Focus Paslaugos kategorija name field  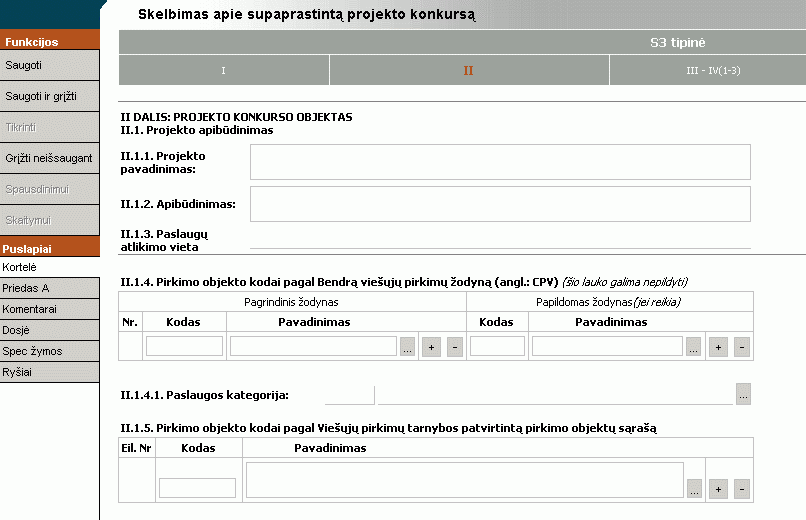pyautogui.click(x=555, y=395)
